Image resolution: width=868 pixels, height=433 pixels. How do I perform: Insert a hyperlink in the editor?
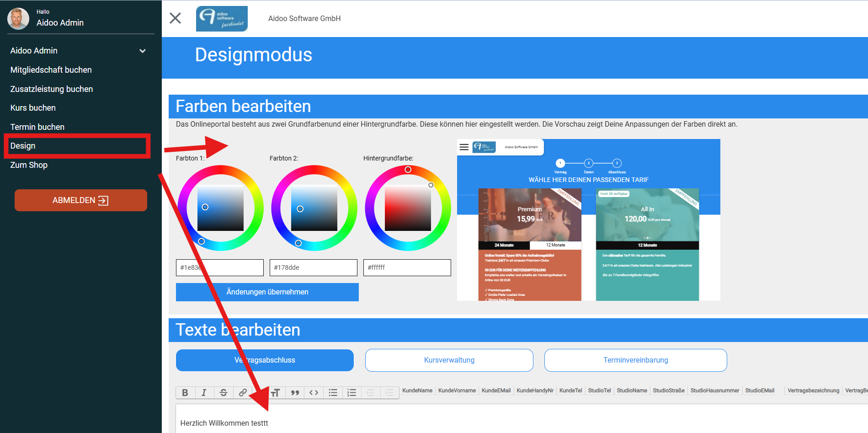[243, 392]
